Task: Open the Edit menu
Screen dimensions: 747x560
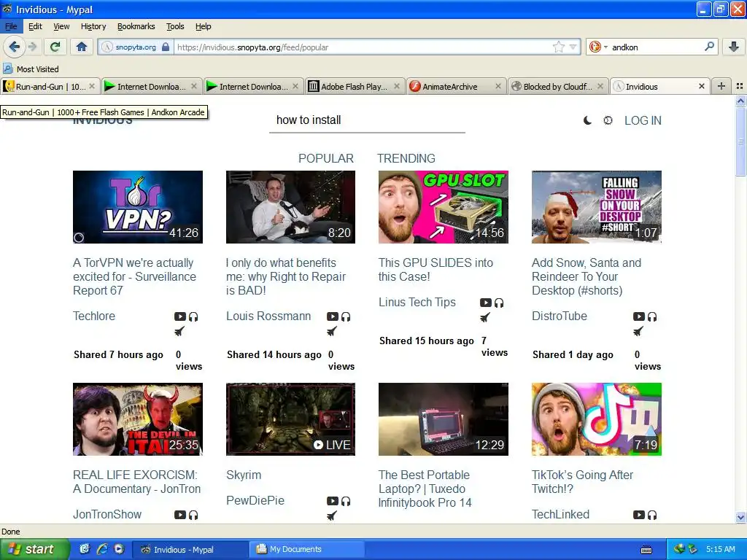Action: click(35, 26)
